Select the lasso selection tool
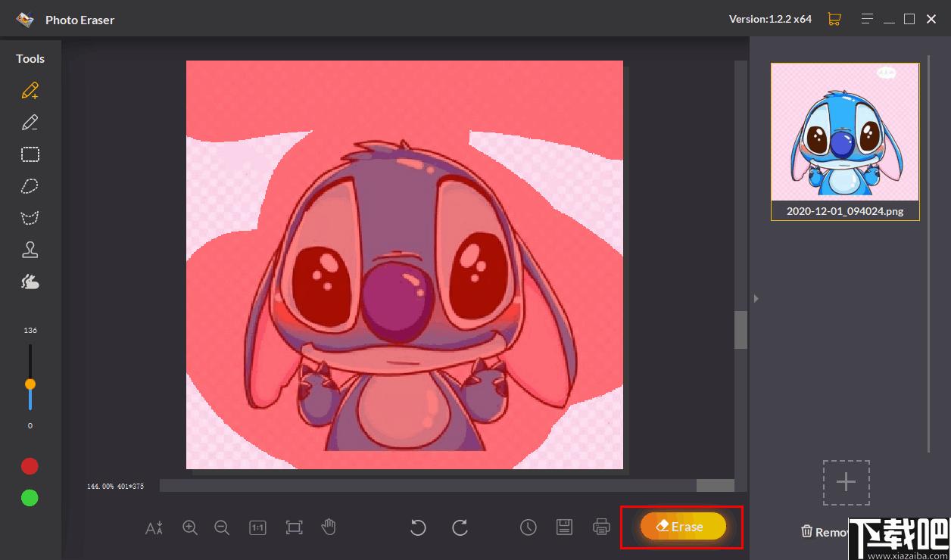This screenshot has height=560, width=951. [30, 186]
